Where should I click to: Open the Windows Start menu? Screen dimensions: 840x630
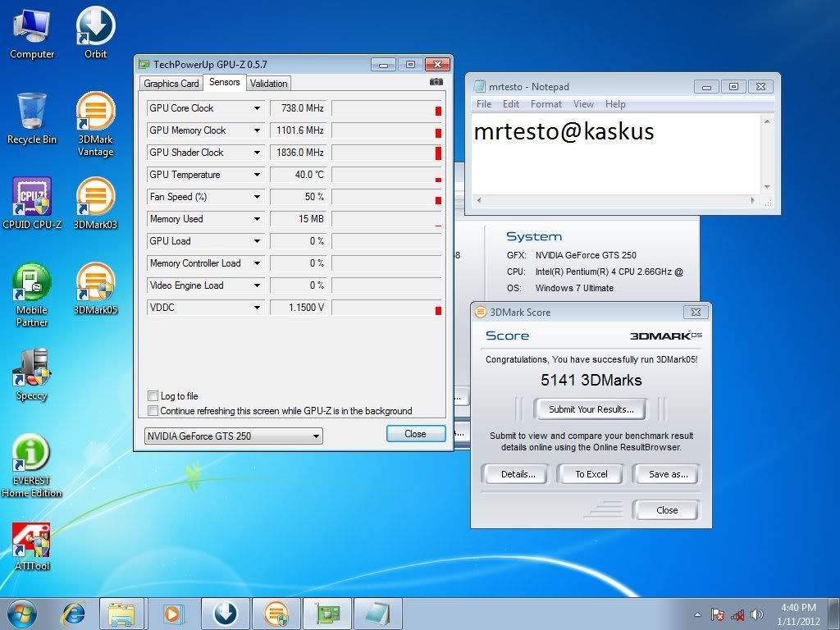(21, 614)
